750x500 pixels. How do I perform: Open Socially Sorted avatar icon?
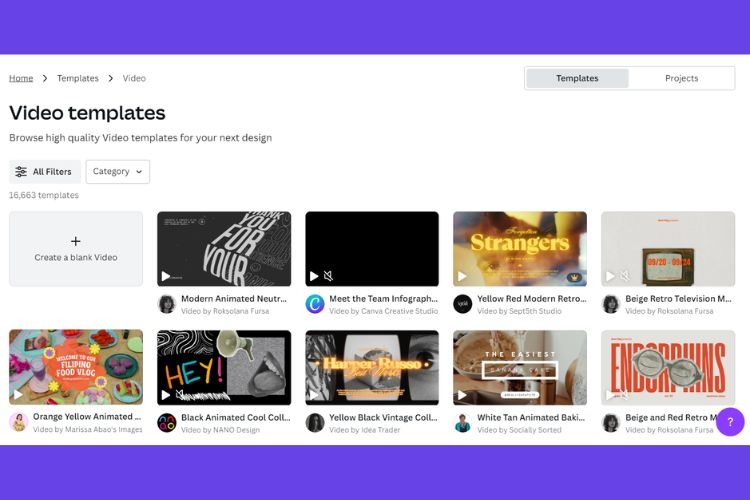point(463,422)
